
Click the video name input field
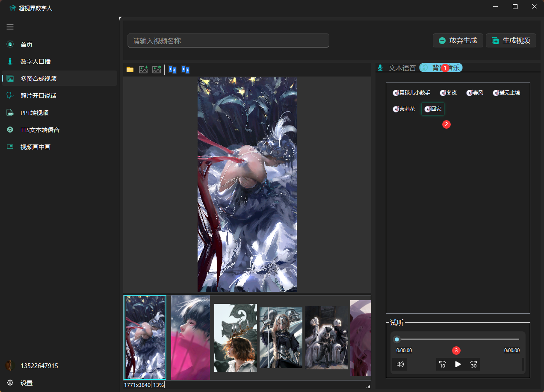pos(228,41)
